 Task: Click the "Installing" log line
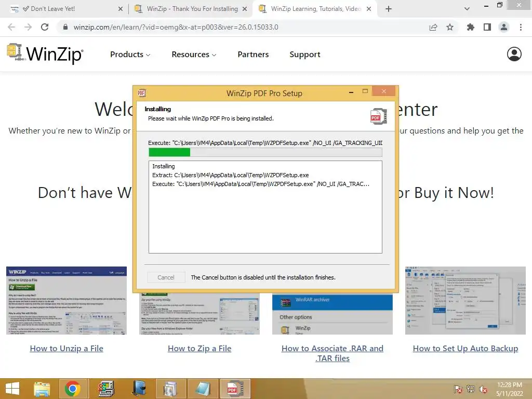point(164,166)
